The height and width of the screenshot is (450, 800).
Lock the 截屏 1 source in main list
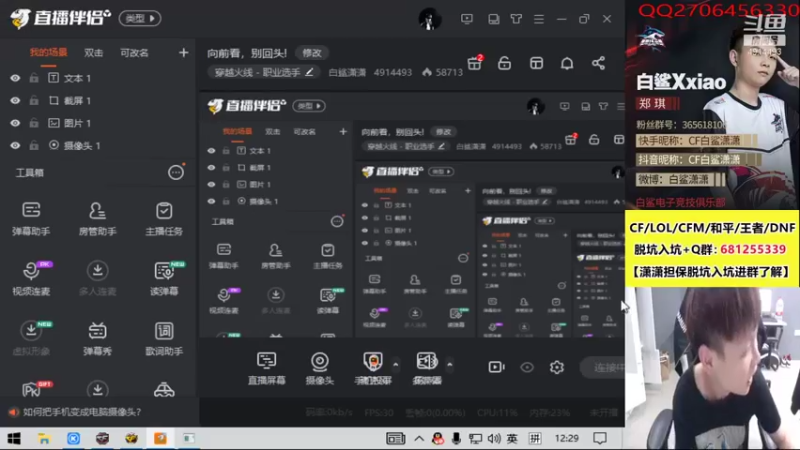[x=34, y=101]
